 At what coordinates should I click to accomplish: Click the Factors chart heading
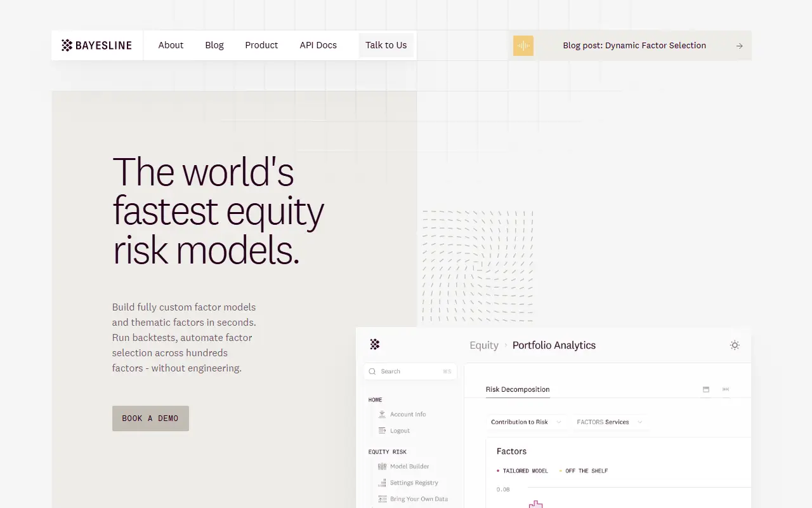[x=511, y=451]
